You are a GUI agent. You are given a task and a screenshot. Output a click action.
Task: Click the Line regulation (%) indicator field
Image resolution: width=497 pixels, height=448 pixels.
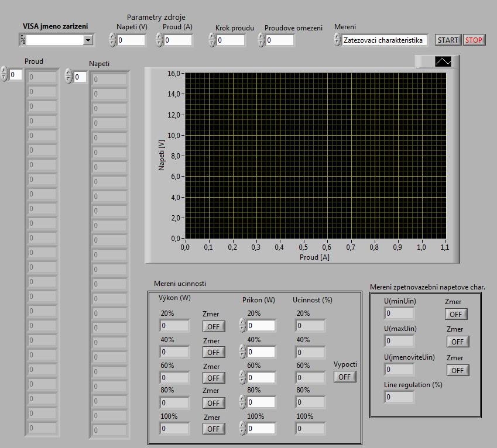pos(399,397)
